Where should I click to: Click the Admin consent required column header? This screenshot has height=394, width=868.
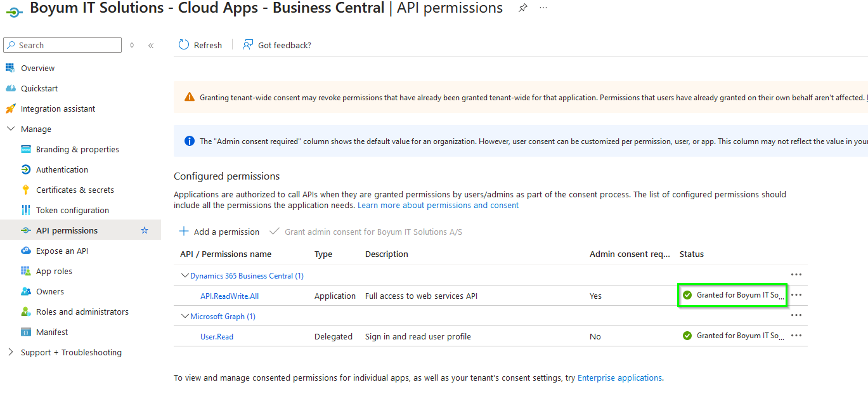630,254
